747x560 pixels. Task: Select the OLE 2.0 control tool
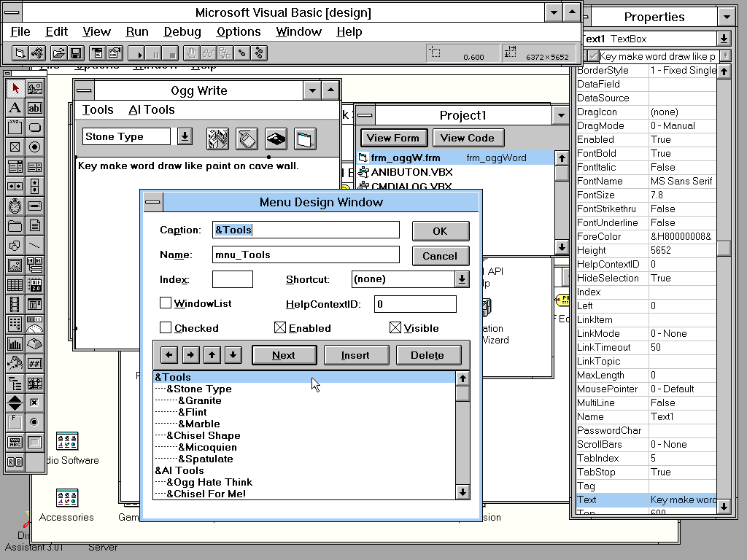[34, 285]
